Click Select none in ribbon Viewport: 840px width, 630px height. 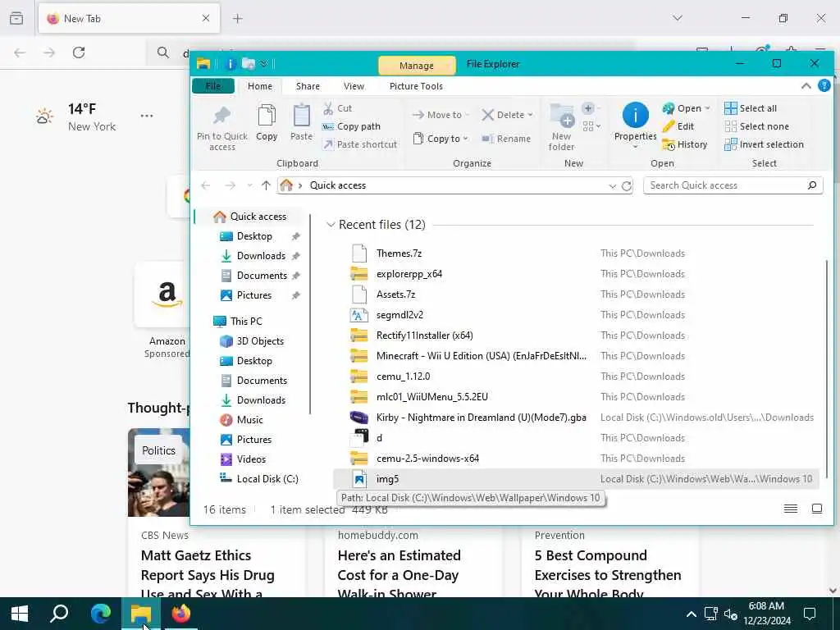(x=756, y=126)
